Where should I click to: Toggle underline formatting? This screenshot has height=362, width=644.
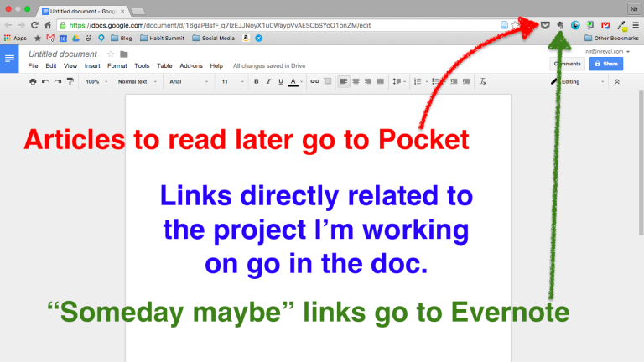click(281, 81)
